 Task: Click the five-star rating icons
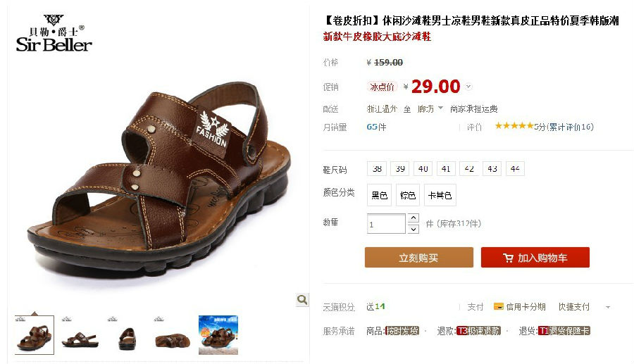514,126
